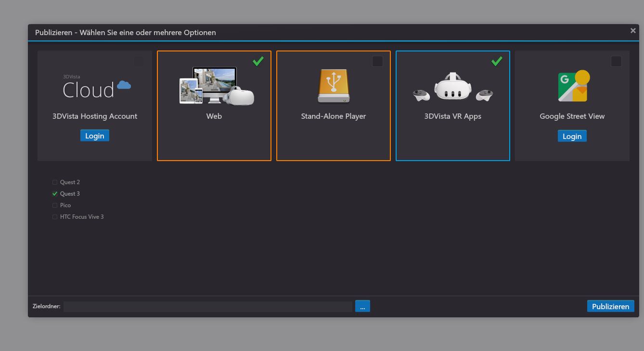This screenshot has height=351, width=644.
Task: Uncheck the Web publishing option
Action: click(x=258, y=61)
